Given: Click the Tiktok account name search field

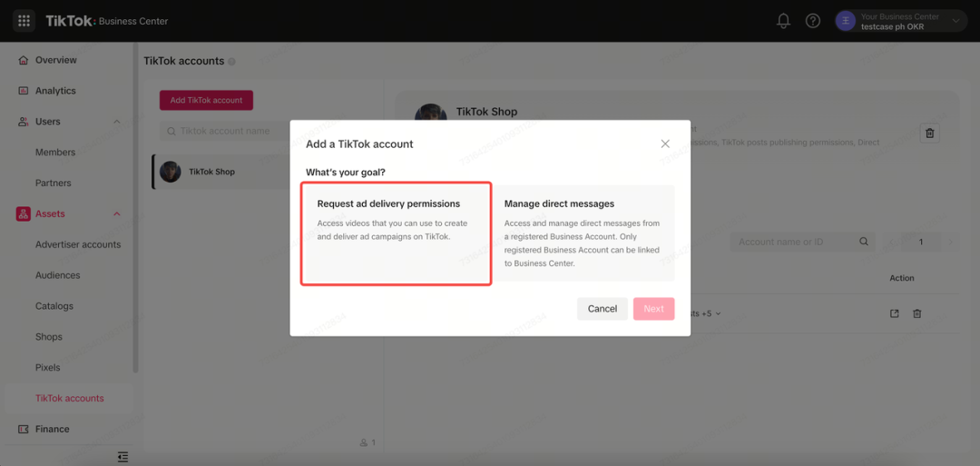Looking at the screenshot, I should [x=225, y=132].
